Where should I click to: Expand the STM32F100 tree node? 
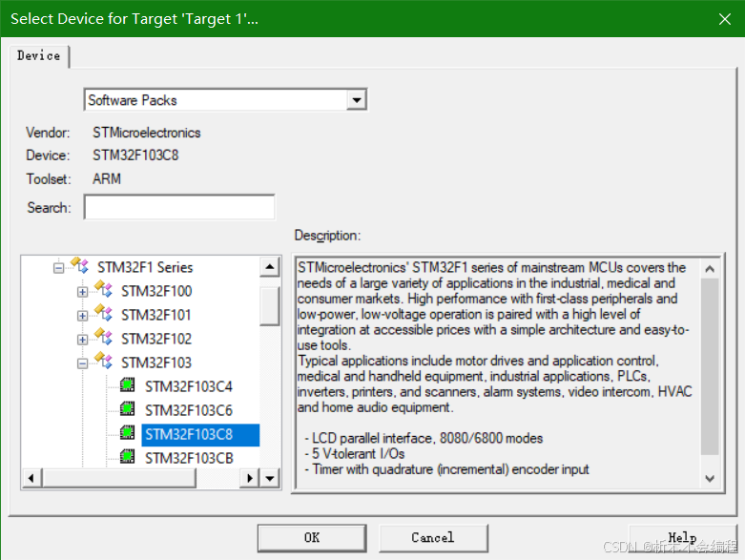click(x=82, y=292)
